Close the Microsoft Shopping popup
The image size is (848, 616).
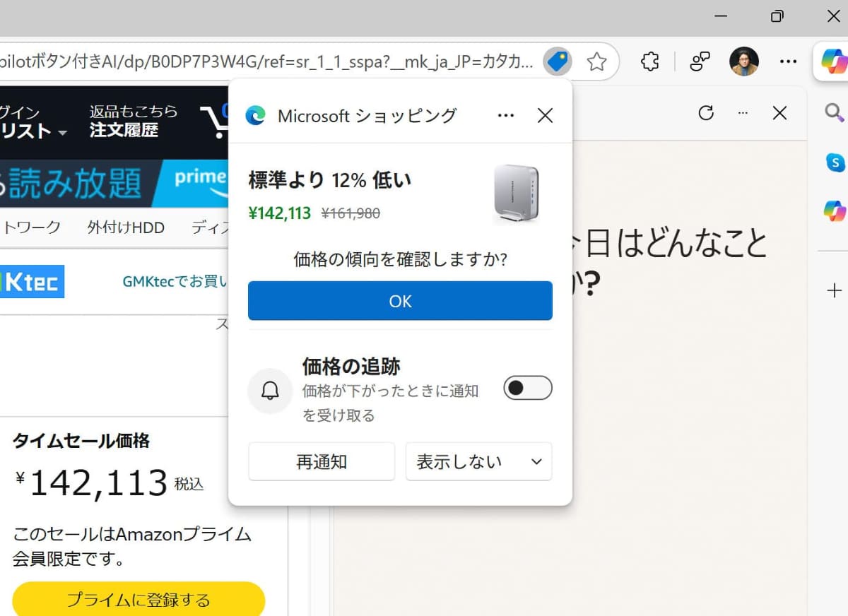point(545,116)
